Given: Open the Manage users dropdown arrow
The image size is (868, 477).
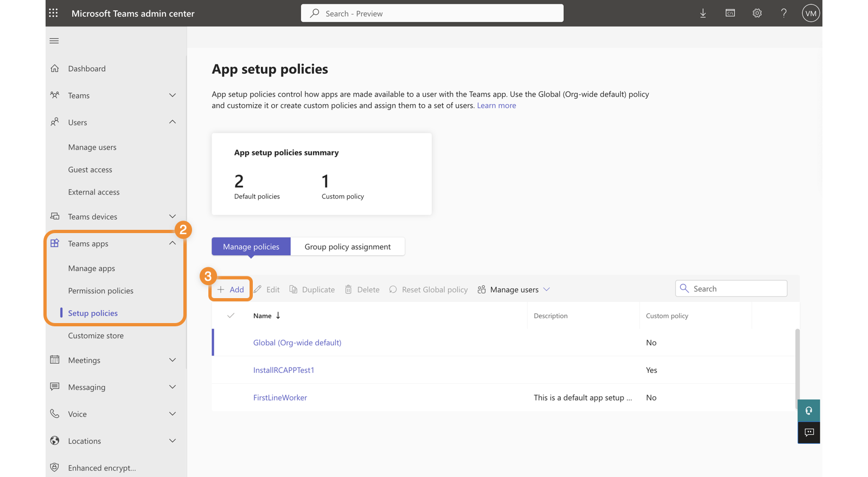Looking at the screenshot, I should 547,289.
